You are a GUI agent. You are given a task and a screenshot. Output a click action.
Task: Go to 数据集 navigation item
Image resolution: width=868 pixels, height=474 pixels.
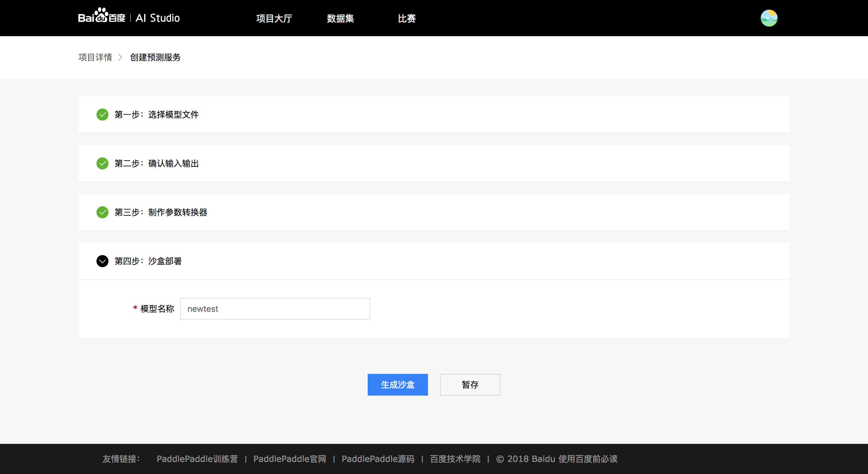[x=340, y=18]
